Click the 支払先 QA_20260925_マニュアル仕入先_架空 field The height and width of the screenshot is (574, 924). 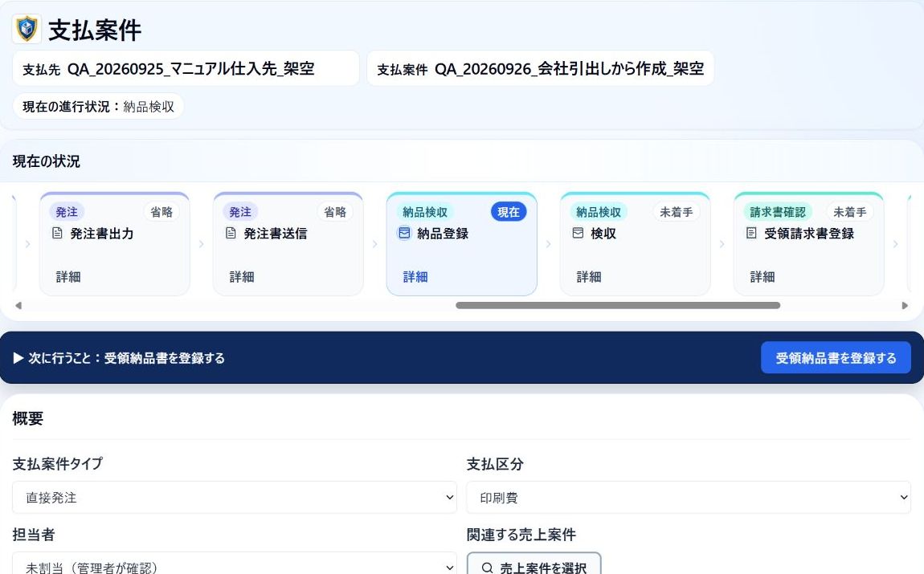pyautogui.click(x=186, y=68)
